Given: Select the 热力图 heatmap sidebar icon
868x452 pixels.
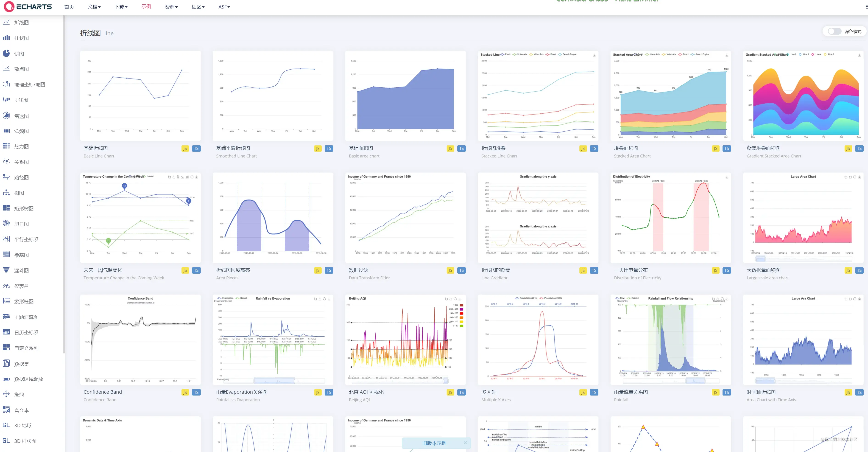Looking at the screenshot, I should click(6, 146).
